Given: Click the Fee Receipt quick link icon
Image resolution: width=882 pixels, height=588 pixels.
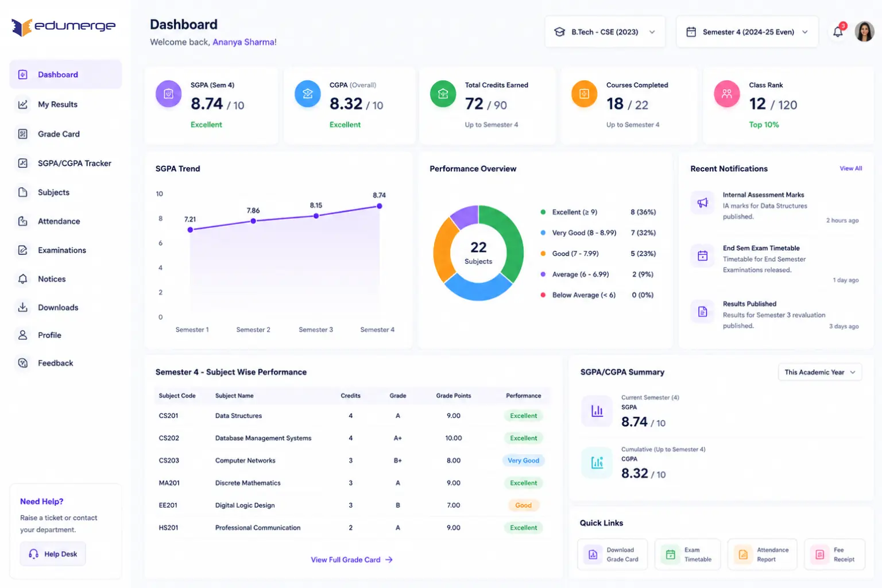Looking at the screenshot, I should (x=820, y=555).
